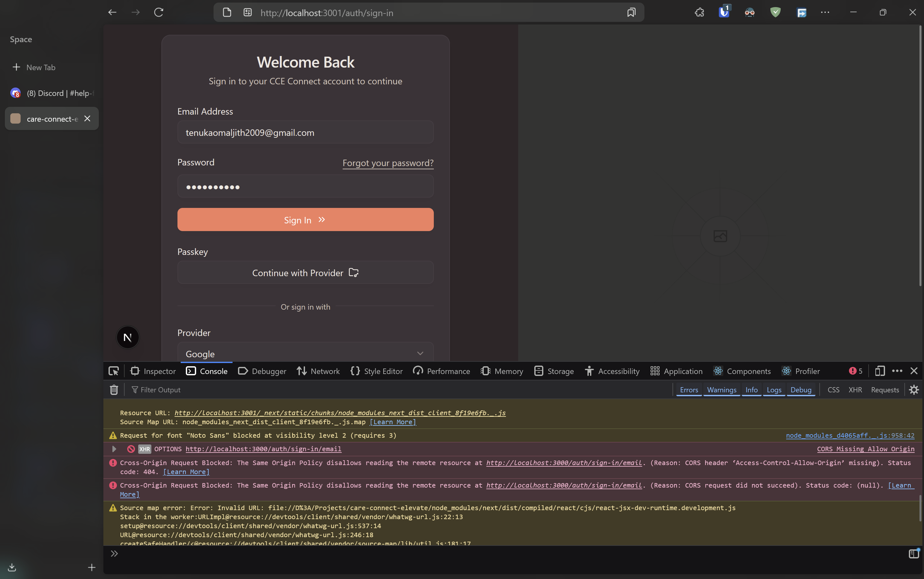
Task: Toggle the Errors filter in console
Action: click(689, 390)
